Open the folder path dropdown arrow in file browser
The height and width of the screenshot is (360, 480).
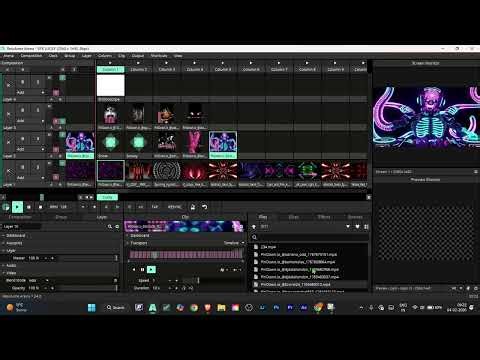348,227
